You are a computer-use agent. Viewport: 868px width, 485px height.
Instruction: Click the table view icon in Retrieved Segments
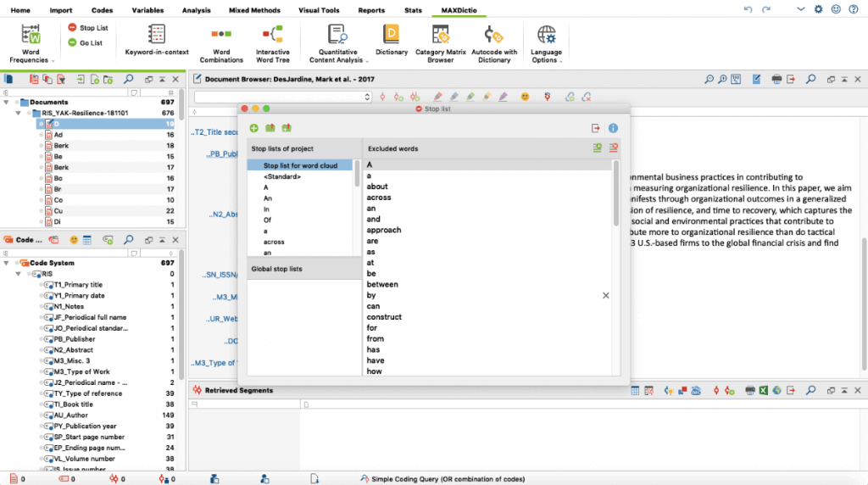tap(635, 390)
